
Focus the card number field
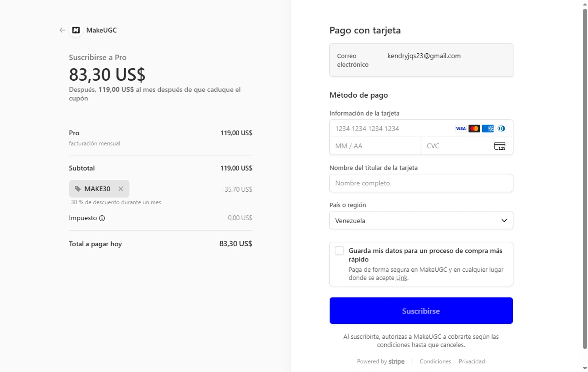point(421,129)
